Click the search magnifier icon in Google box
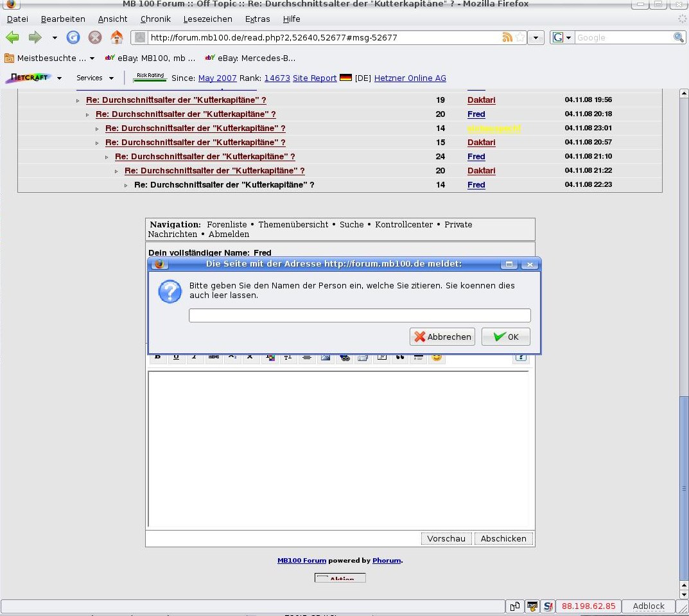The width and height of the screenshot is (689, 616). pos(678,37)
